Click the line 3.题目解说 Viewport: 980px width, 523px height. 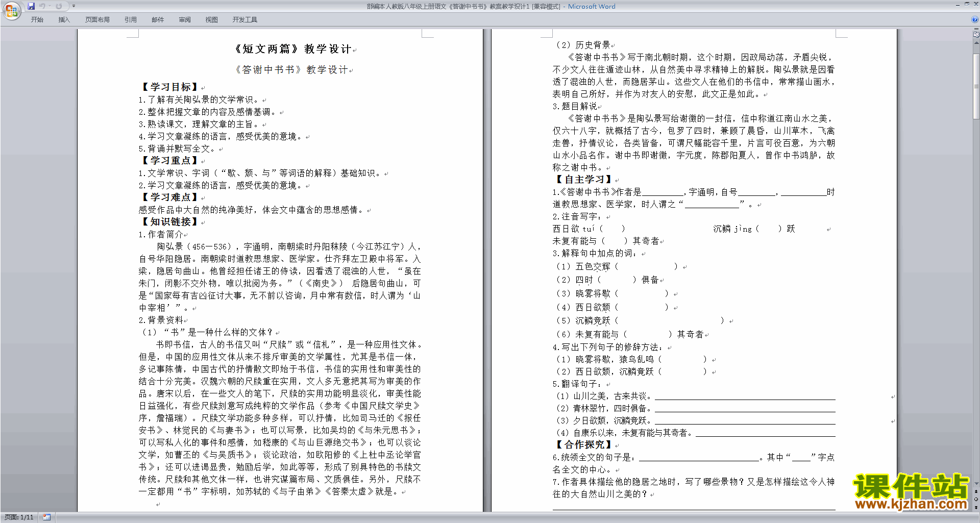(575, 106)
